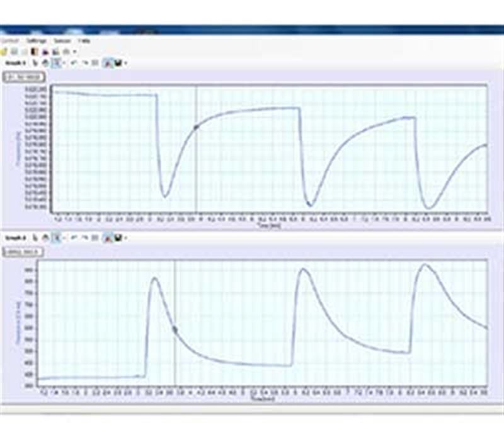This screenshot has height=437, width=504.
Task: Expand the dropdown arrow after upper graph save icon
Action: coord(126,62)
